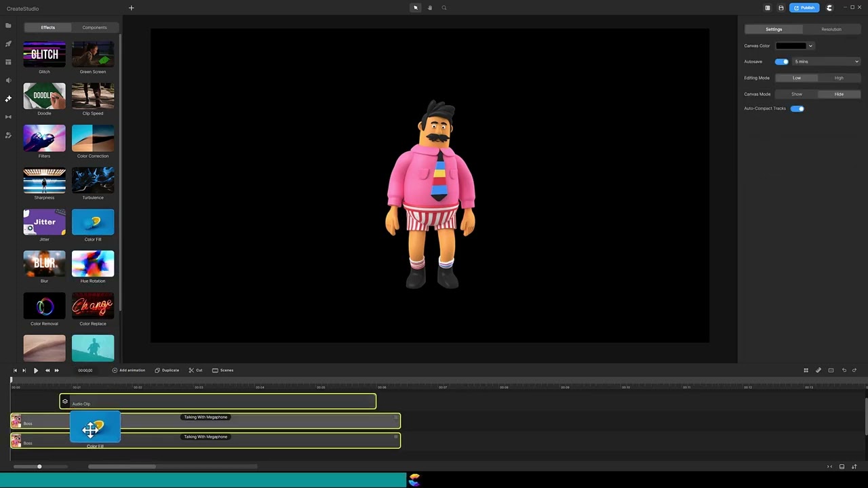The width and height of the screenshot is (868, 488).
Task: Open the Resolution tab in the right panel
Action: pos(831,29)
